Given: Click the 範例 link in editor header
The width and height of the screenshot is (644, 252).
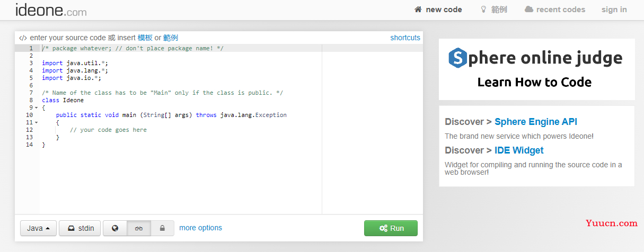Looking at the screenshot, I should pos(171,38).
